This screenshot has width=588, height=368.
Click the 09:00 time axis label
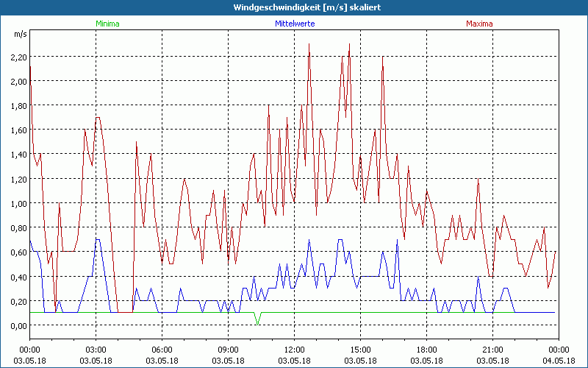coord(228,349)
